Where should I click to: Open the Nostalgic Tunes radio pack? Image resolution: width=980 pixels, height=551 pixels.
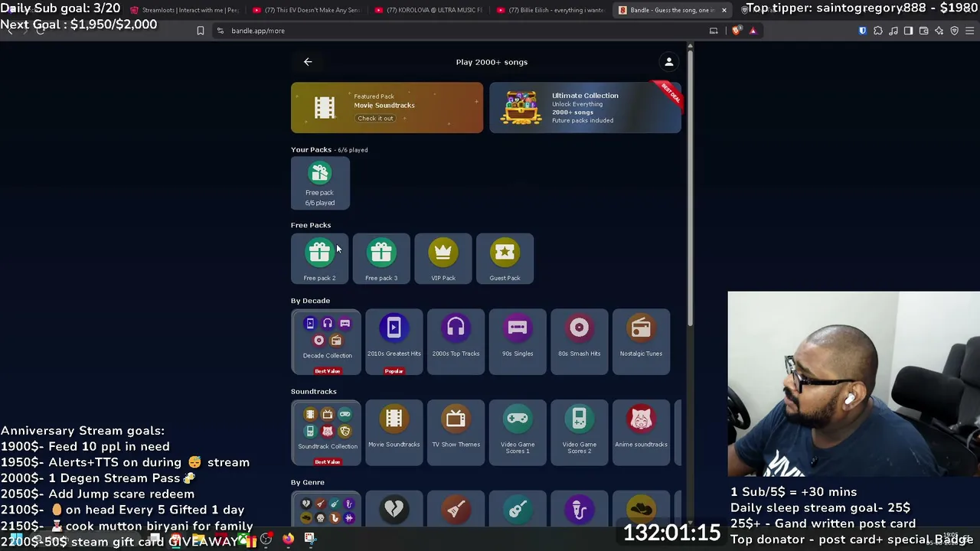(x=641, y=341)
